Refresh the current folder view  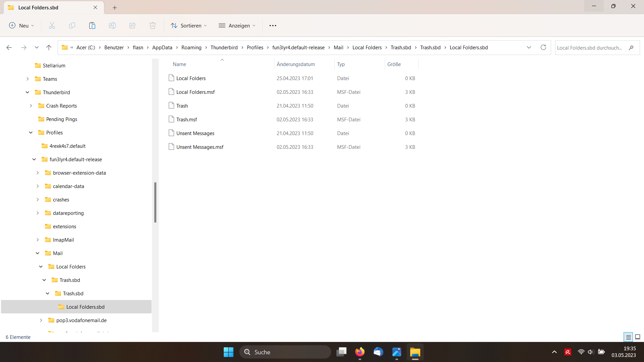[x=543, y=47]
